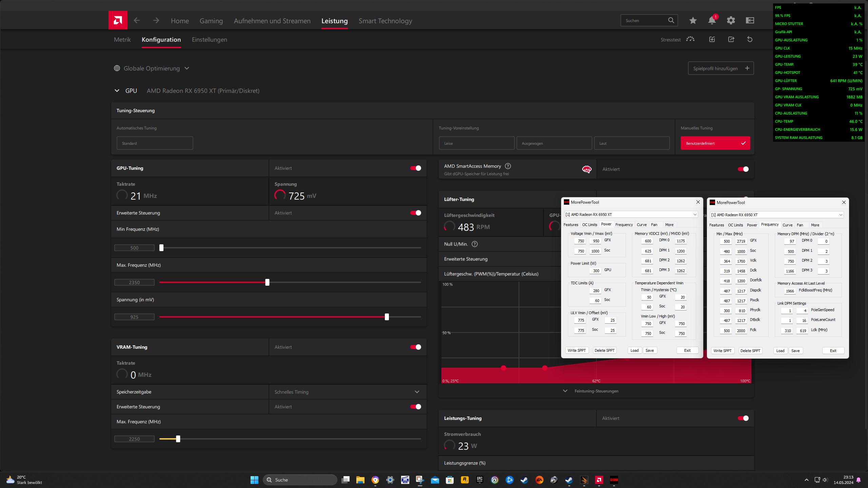The height and width of the screenshot is (488, 868).
Task: Disable the GPU-Tuning toggle
Action: click(x=416, y=168)
